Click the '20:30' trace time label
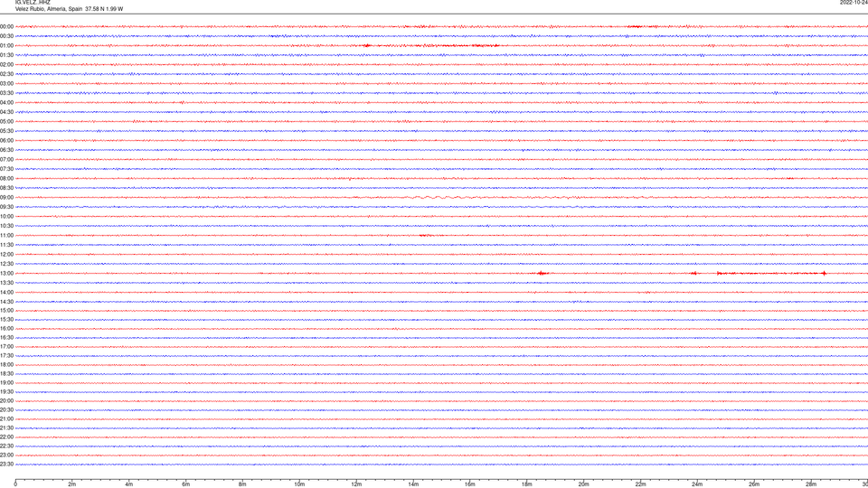The height and width of the screenshot is (488, 868). click(6, 410)
